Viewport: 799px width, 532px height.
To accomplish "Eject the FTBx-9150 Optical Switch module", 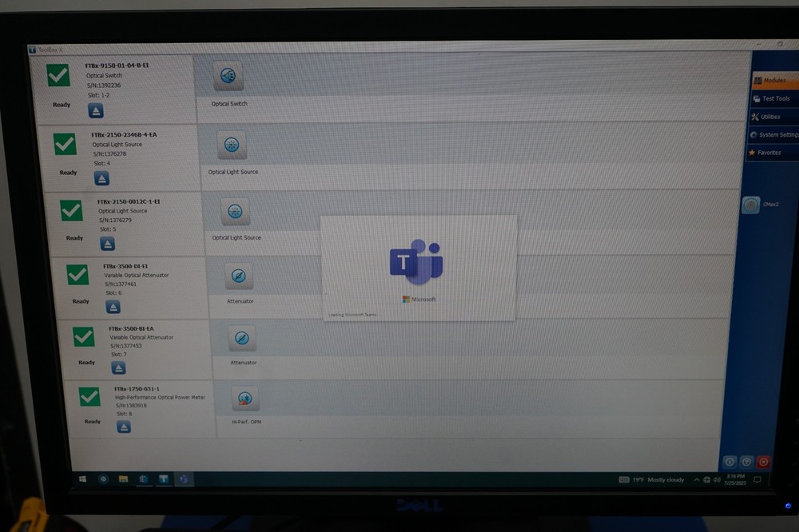I will tap(96, 110).
